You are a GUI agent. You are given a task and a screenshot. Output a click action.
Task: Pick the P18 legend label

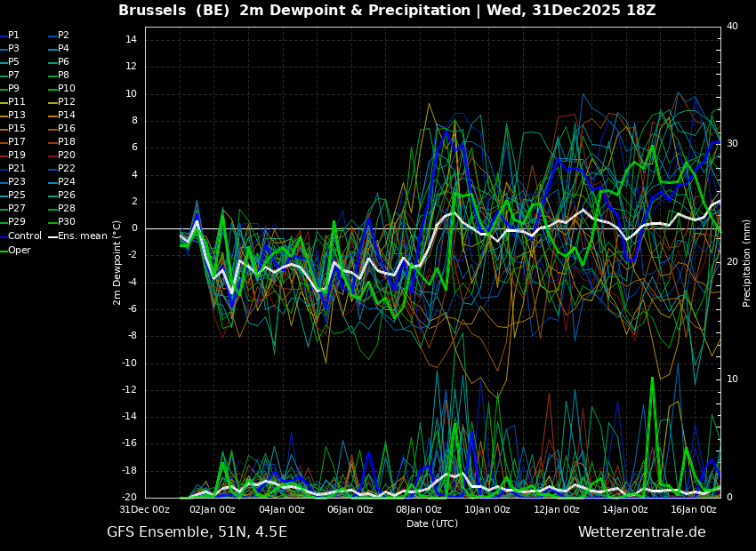coord(67,141)
